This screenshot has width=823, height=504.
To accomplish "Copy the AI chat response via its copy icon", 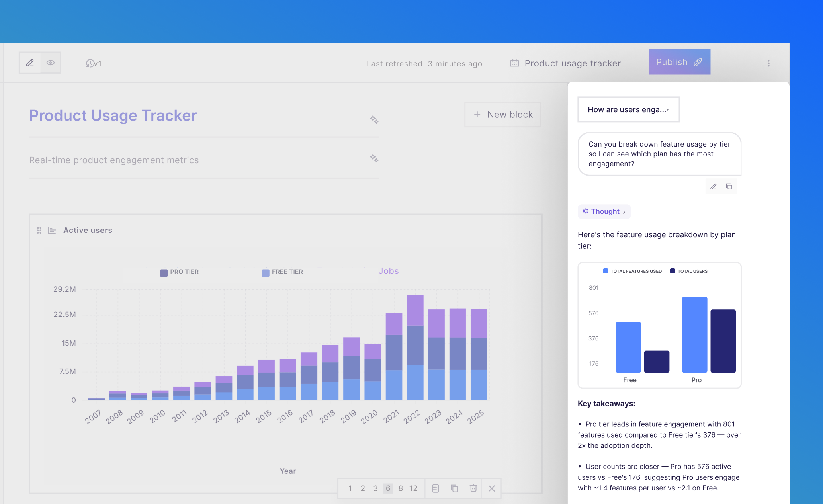I will [729, 186].
